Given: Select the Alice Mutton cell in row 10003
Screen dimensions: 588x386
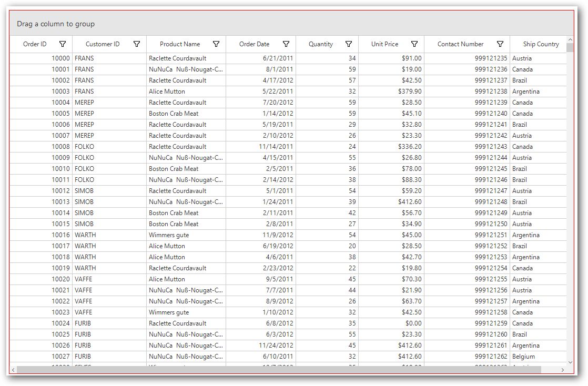Looking at the screenshot, I should (186, 92).
